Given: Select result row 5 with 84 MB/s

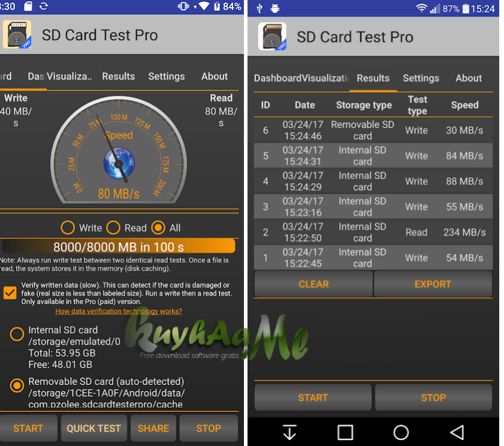Looking at the screenshot, I should (373, 155).
